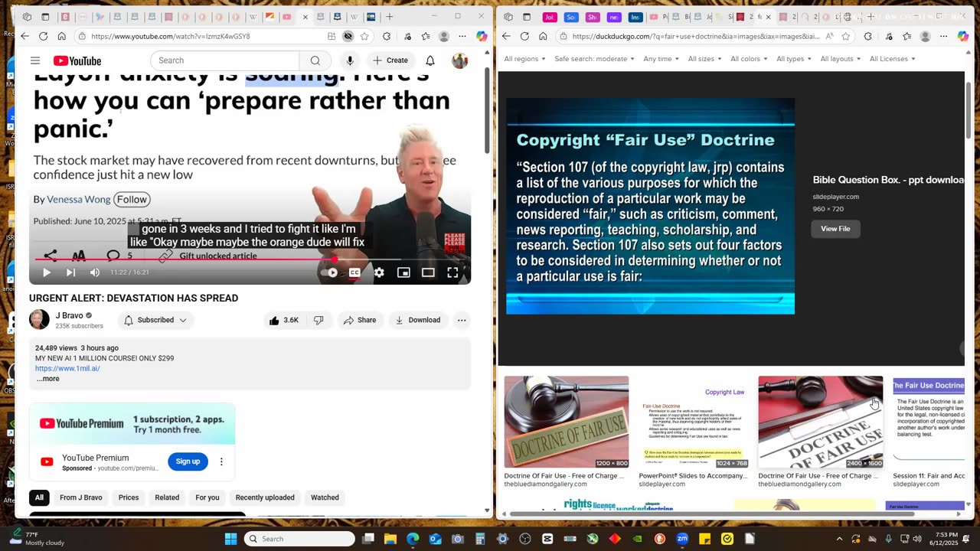Open 'Any time' filter dropdown

coord(661,59)
